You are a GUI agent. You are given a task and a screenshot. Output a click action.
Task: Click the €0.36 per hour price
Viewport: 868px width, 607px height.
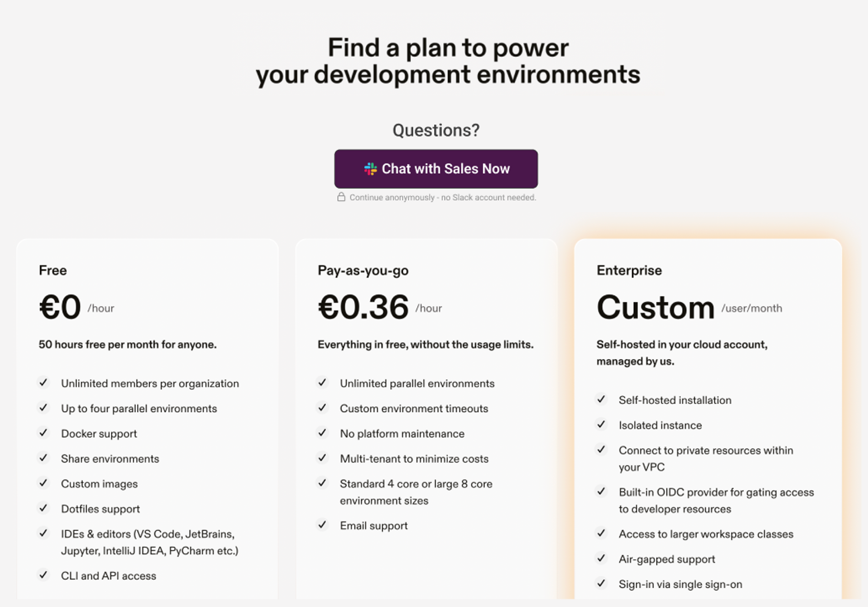[x=363, y=307]
